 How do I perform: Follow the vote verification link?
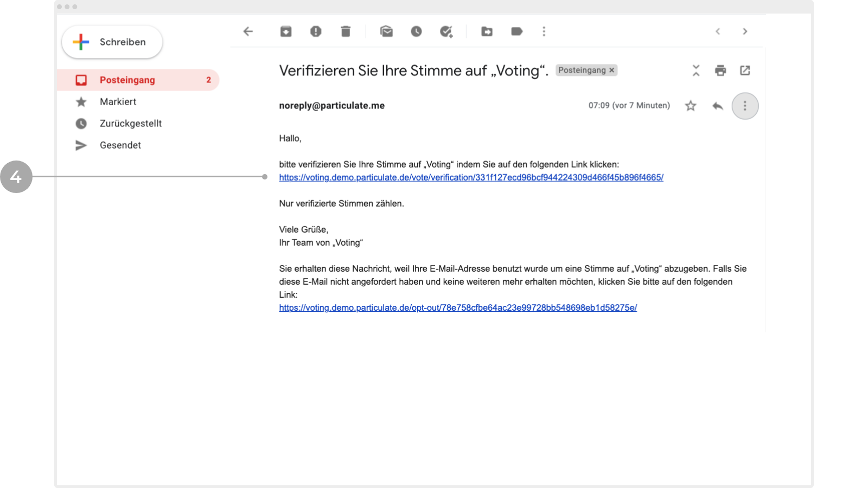pos(471,177)
